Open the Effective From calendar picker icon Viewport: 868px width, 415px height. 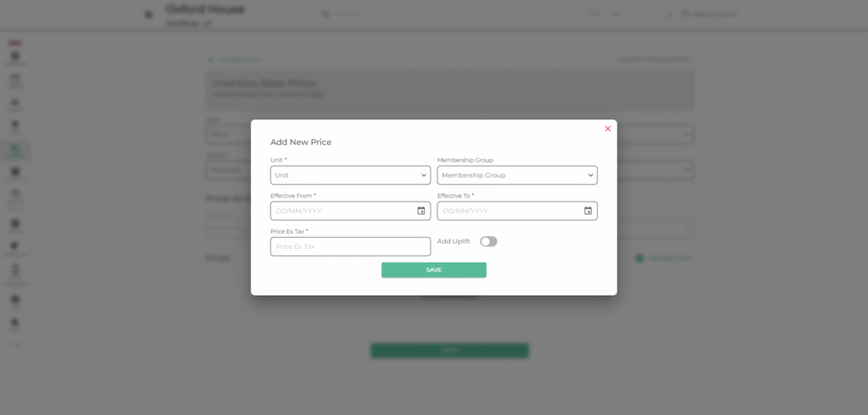coord(421,211)
